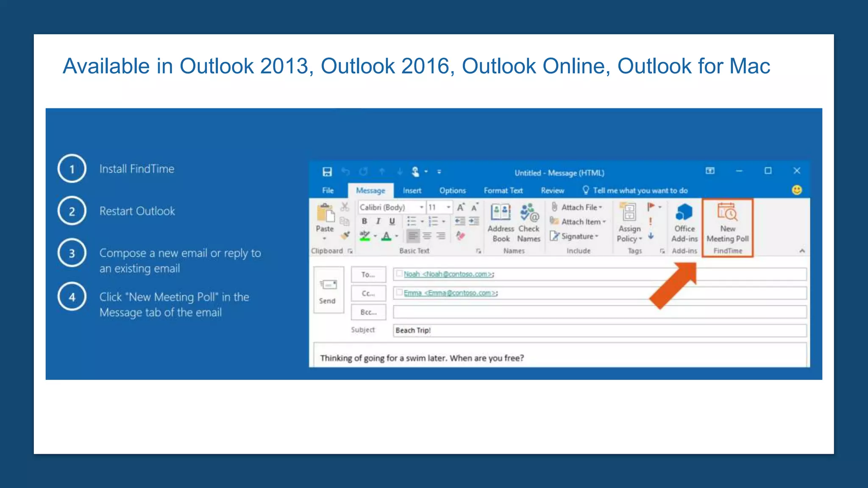The height and width of the screenshot is (488, 868).
Task: Open the Review tab
Action: 552,191
